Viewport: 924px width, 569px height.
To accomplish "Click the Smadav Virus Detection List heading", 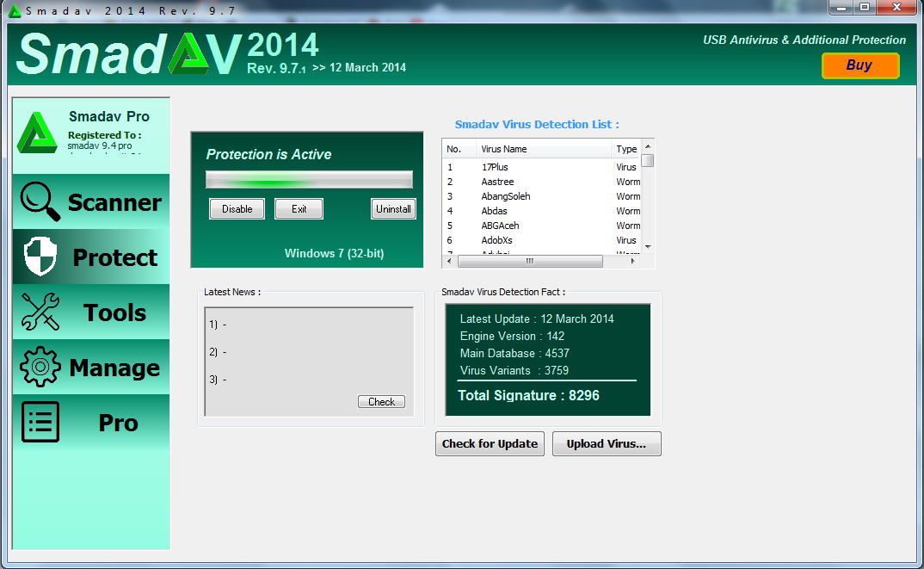I will pos(537,125).
